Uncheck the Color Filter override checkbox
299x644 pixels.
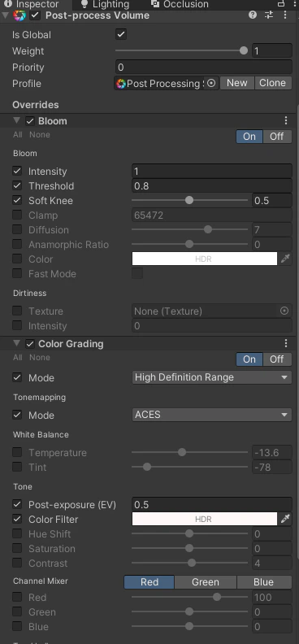[x=17, y=519]
